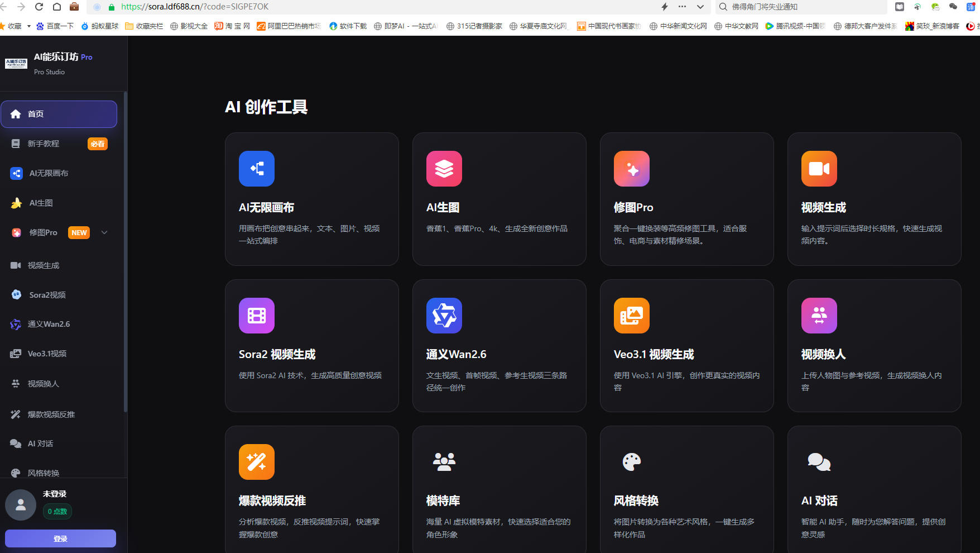Click the 登录 login button
Image resolution: width=980 pixels, height=553 pixels.
[60, 538]
